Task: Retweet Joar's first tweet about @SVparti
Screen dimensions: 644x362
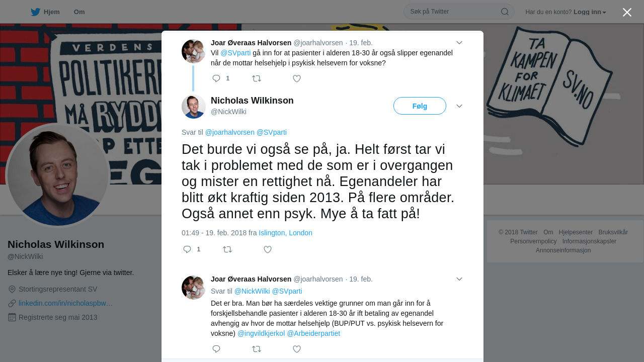Action: pos(257,78)
